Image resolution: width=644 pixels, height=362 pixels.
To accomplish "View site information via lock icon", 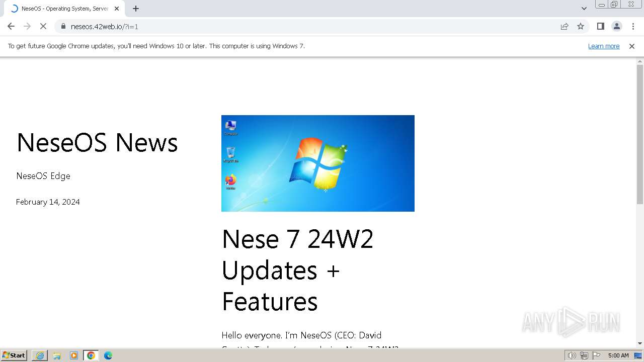I will point(63,26).
